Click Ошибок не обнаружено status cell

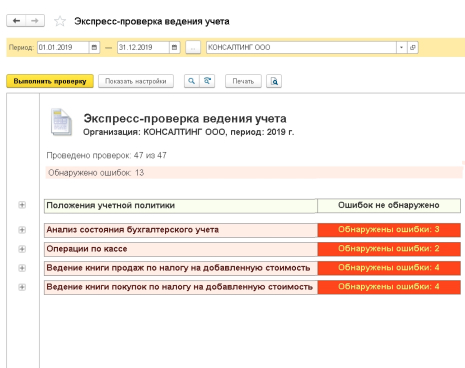click(x=389, y=205)
